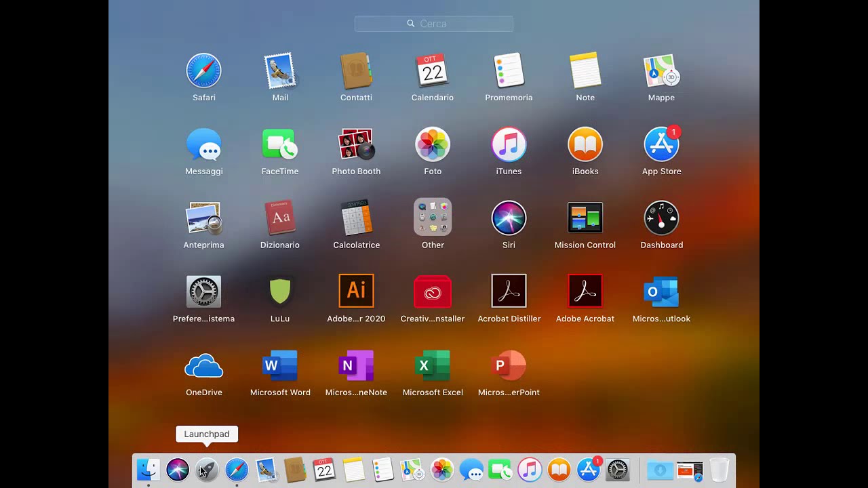Click Reminders icon in the Dock
This screenshot has height=488, width=868.
coord(382,469)
